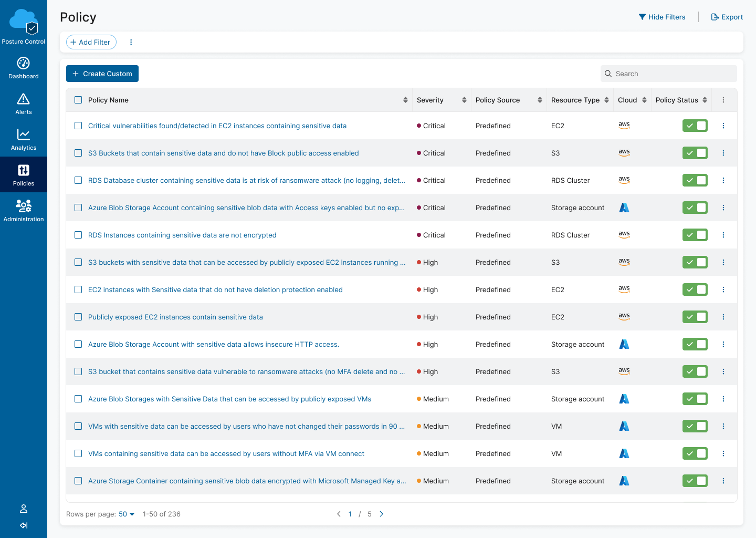Open the filter bar three-dot options menu
Image resolution: width=756 pixels, height=538 pixels.
(131, 42)
